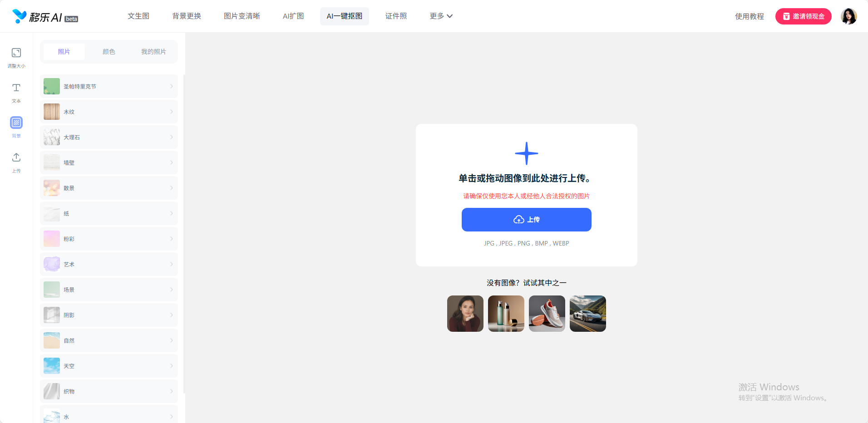This screenshot has height=423, width=868.
Task: Open the 使用教程 link
Action: pyautogui.click(x=750, y=16)
